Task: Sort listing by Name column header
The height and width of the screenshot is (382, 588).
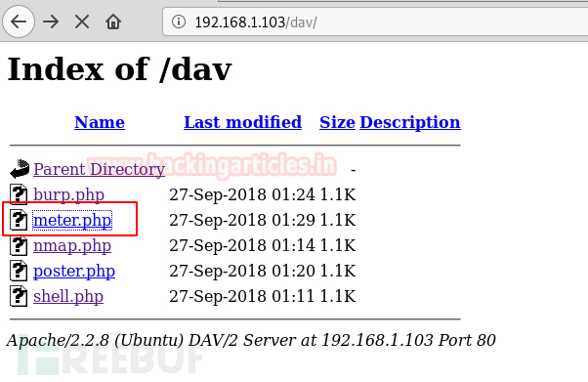Action: (x=100, y=122)
